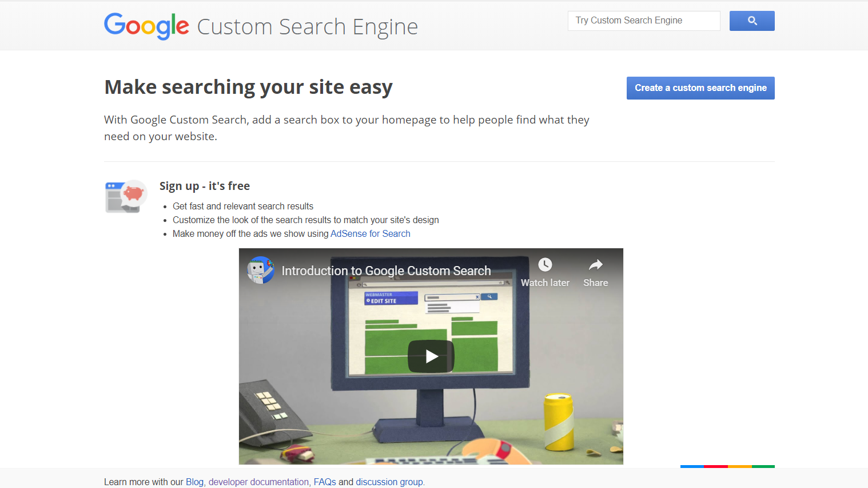The width and height of the screenshot is (868, 488).
Task: Click the Custom Search Engine header title
Action: [308, 27]
